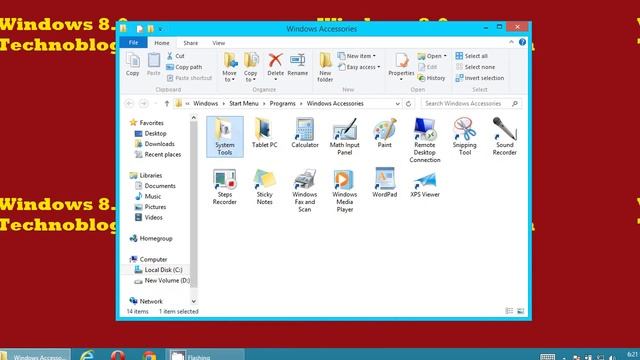Open Math Input Panel shortcut

click(344, 137)
